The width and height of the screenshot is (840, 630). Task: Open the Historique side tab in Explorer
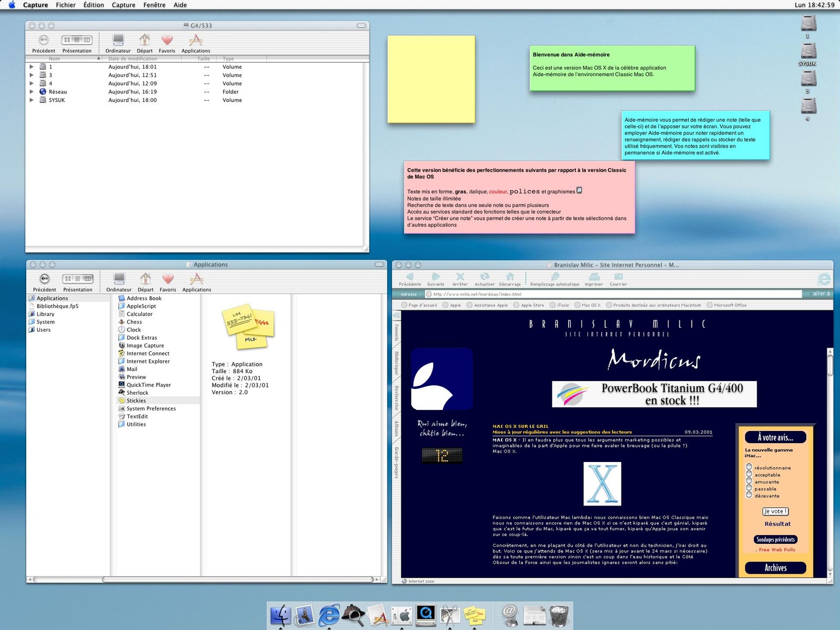click(x=396, y=363)
